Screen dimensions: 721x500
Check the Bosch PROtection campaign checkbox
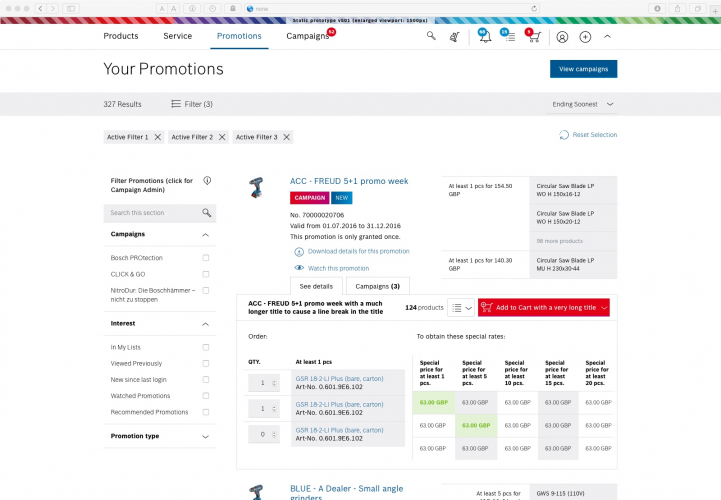click(x=206, y=258)
